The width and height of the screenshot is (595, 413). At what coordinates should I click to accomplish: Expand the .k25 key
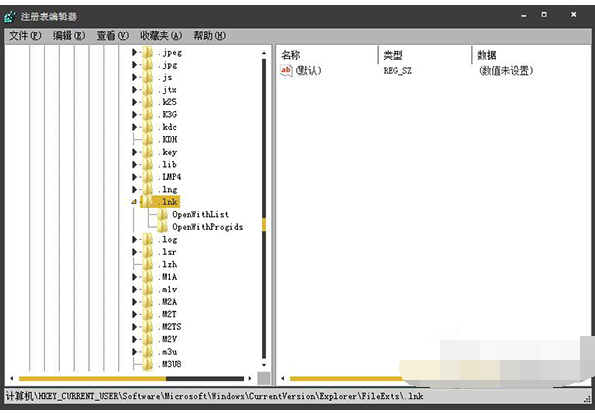(x=134, y=102)
